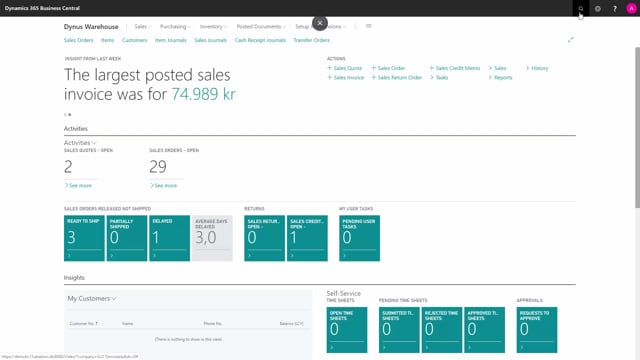
Task: Expand page with the double-arrow icon
Action: click(x=571, y=40)
